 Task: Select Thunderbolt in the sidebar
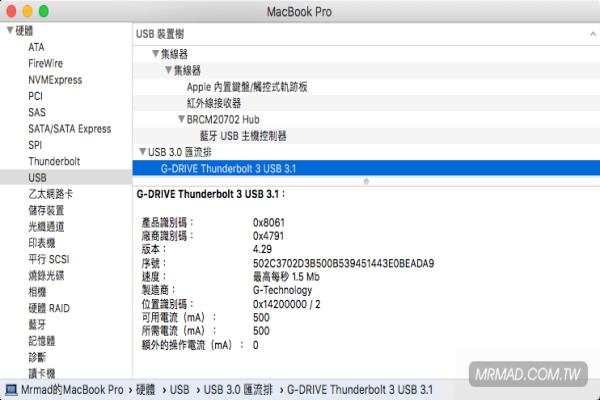(54, 162)
